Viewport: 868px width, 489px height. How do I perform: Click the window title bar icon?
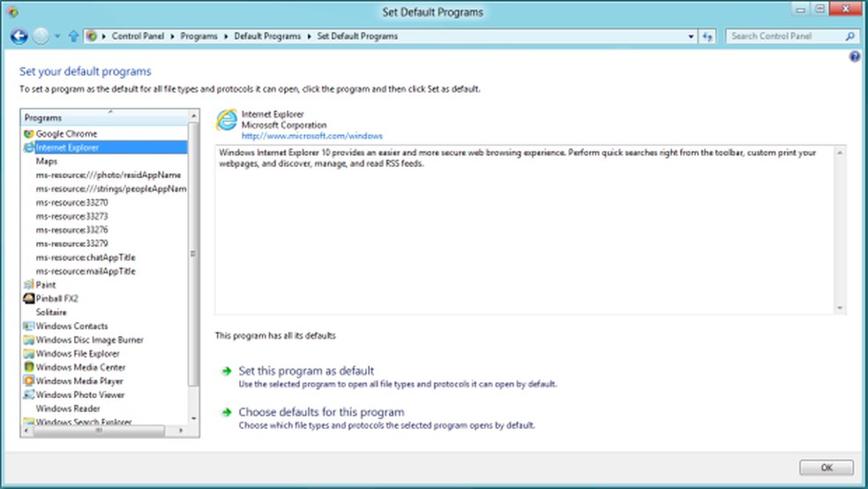pos(12,11)
